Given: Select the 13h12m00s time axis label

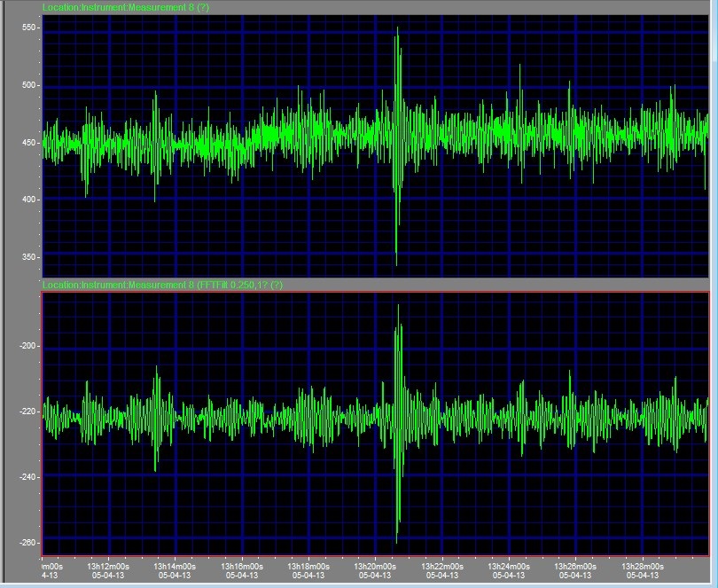Looking at the screenshot, I should [108, 566].
